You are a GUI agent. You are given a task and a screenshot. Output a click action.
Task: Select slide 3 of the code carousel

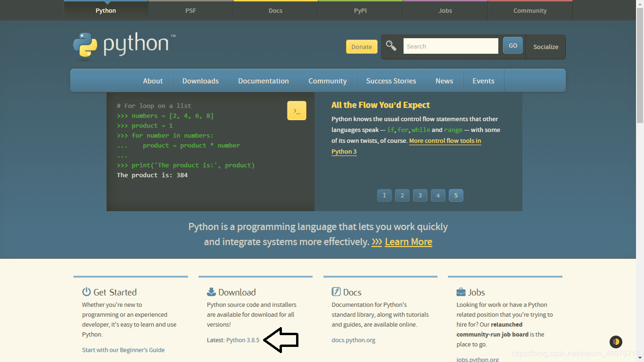click(420, 195)
